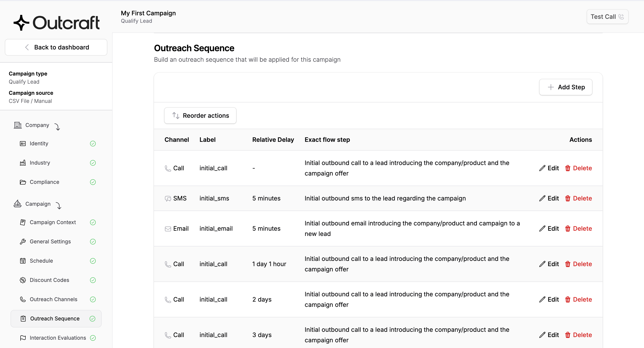Delete the first initial_call step with no delay
This screenshot has height=348, width=644.
tap(578, 168)
